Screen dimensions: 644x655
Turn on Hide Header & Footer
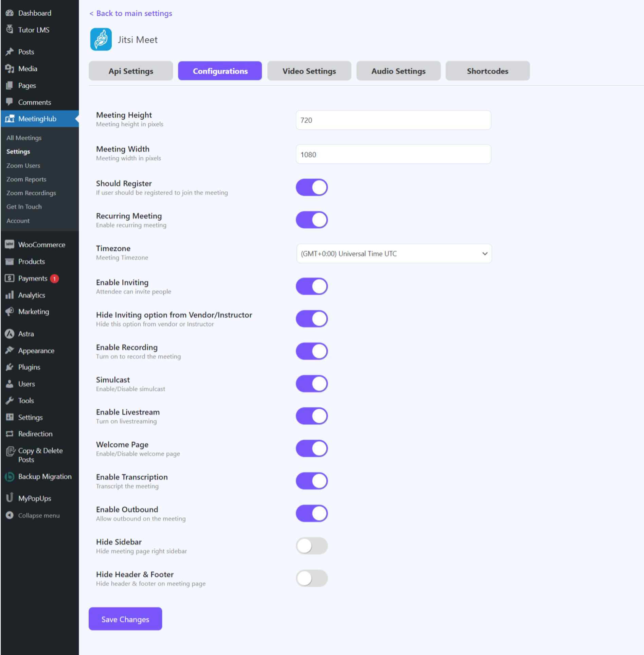click(x=312, y=578)
